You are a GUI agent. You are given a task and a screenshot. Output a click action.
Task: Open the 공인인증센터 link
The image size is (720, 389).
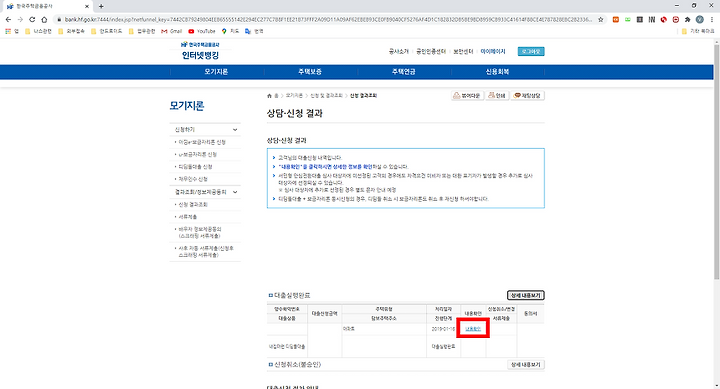pos(431,51)
